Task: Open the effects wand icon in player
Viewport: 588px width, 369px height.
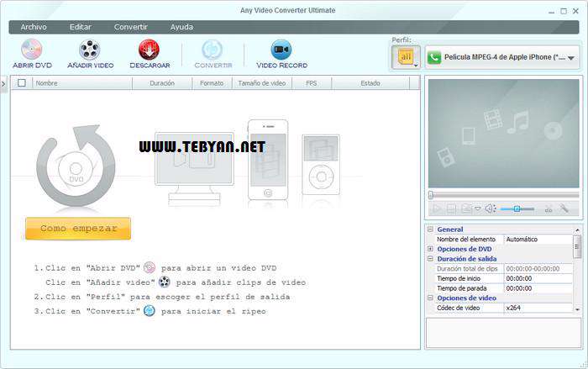Action: [x=564, y=208]
